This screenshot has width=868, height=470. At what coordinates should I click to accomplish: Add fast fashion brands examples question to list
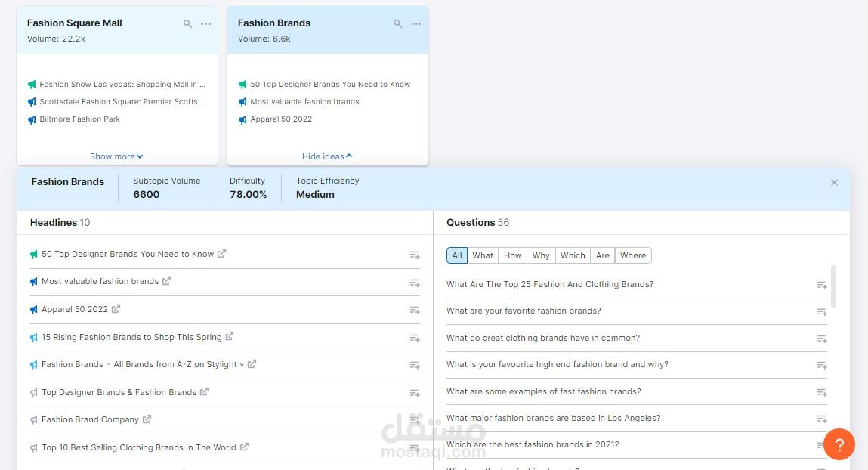point(822,392)
